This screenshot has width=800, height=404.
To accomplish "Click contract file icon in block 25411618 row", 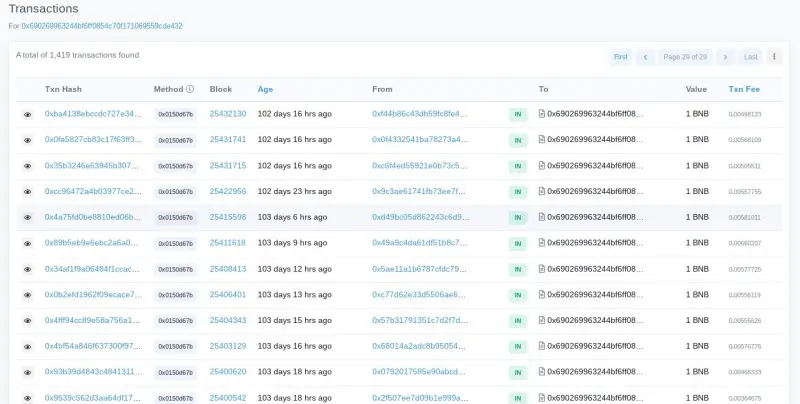I will (x=542, y=243).
